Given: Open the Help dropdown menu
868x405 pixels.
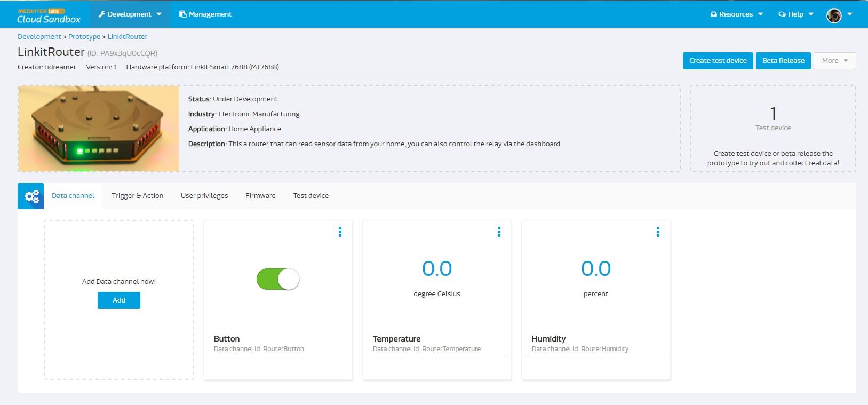Looking at the screenshot, I should coord(796,14).
